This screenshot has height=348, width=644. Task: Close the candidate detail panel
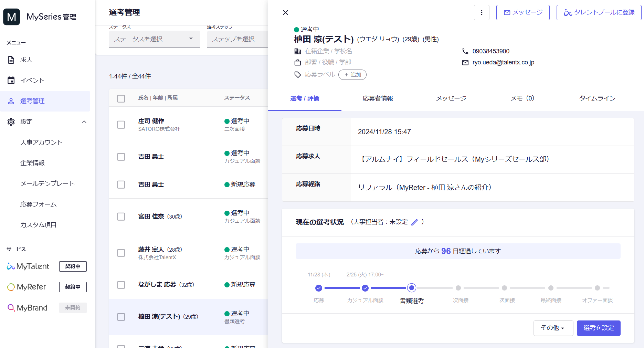285,13
